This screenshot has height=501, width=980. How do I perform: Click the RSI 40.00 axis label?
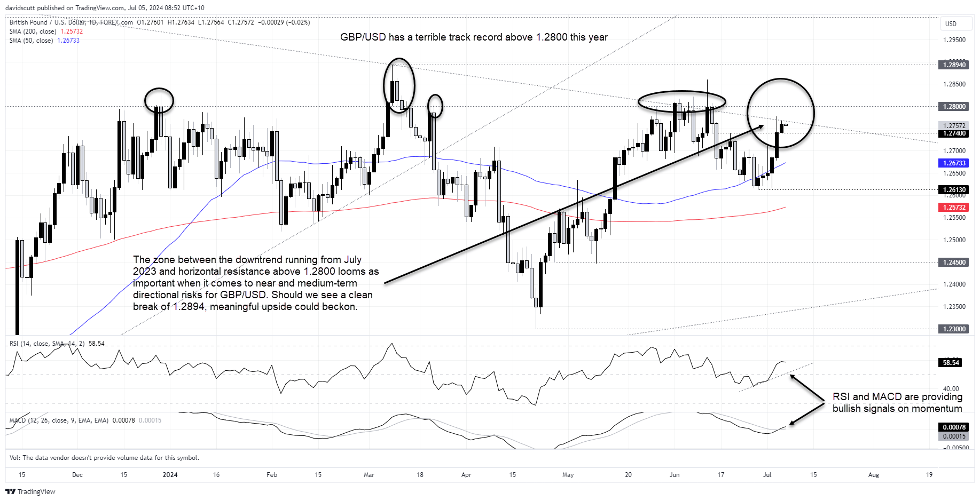(951, 389)
